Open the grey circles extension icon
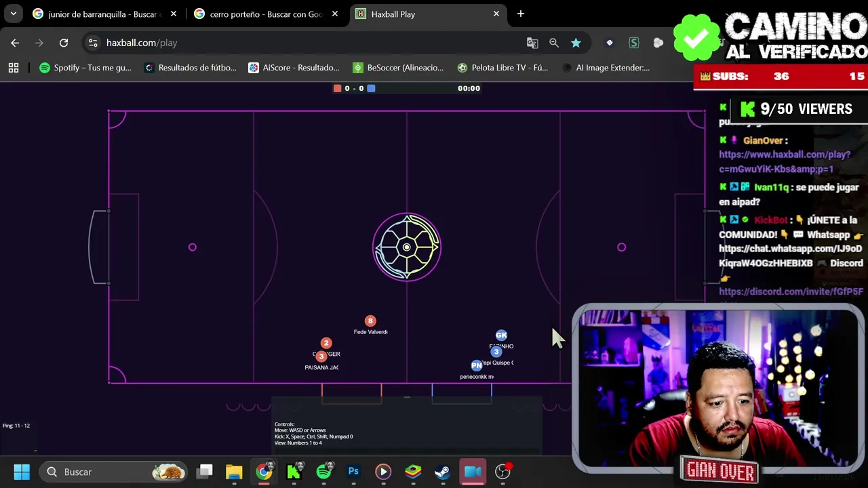The height and width of the screenshot is (488, 868). (x=658, y=43)
